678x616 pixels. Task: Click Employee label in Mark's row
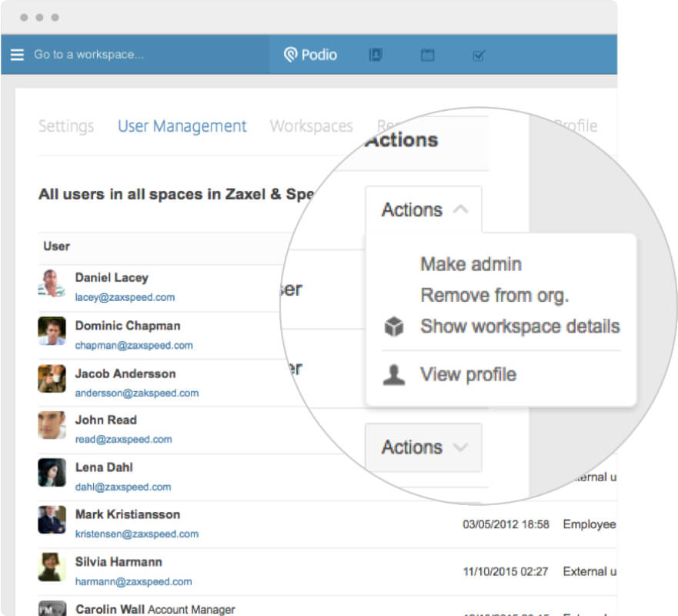pyautogui.click(x=589, y=524)
